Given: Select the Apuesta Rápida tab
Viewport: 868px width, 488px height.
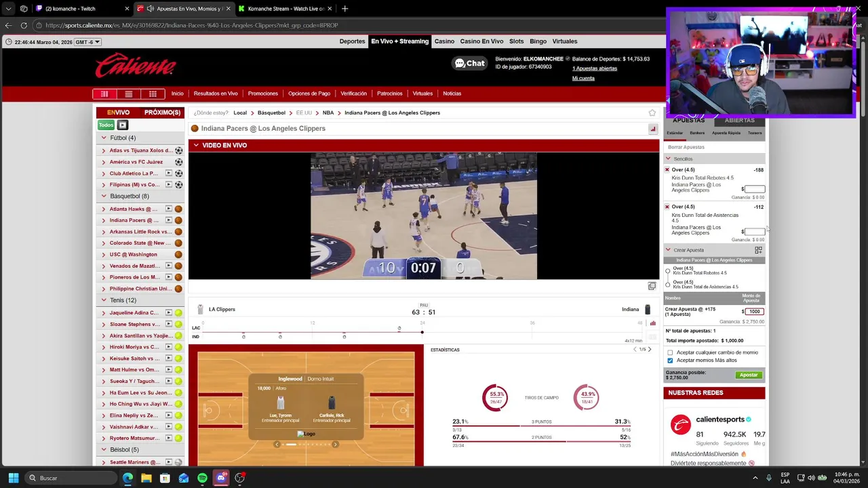Looking at the screenshot, I should (726, 133).
